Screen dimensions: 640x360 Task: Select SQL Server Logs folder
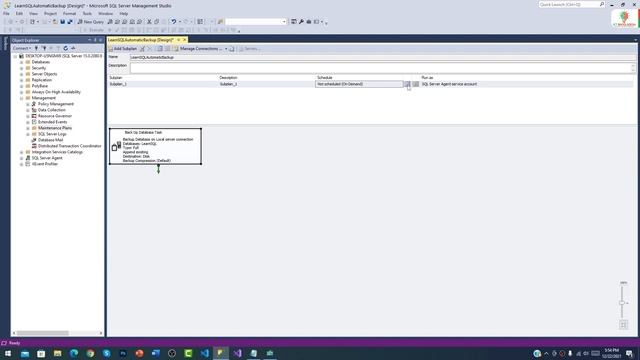52,134
